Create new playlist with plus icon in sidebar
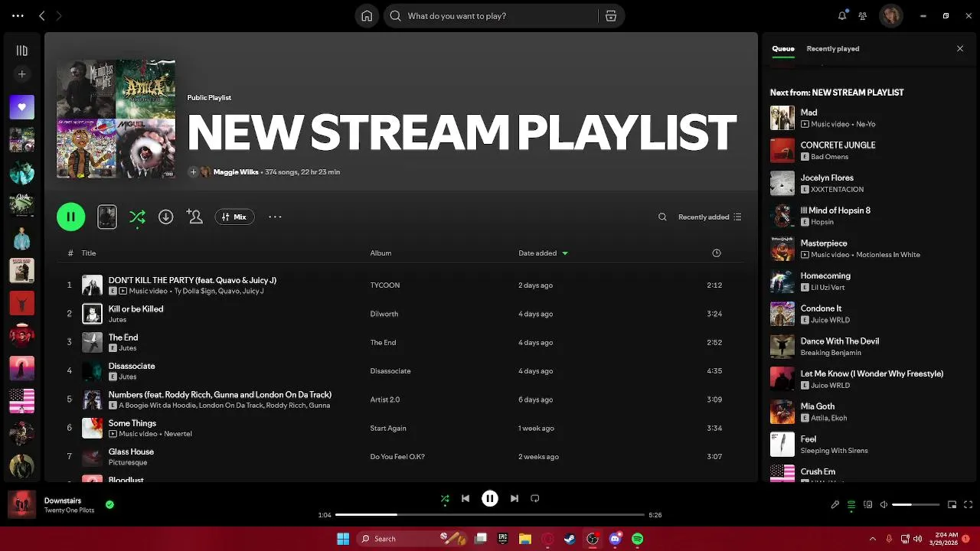The height and width of the screenshot is (551, 980). (21, 74)
